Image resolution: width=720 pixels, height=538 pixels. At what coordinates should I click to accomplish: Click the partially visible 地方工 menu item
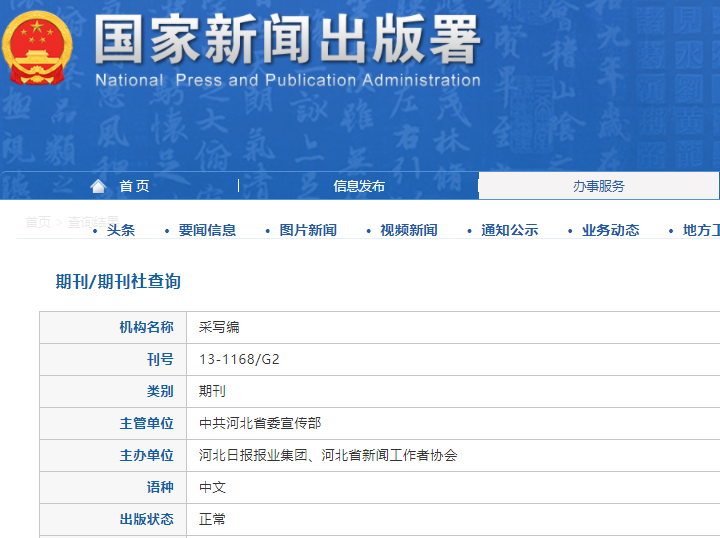coord(700,230)
